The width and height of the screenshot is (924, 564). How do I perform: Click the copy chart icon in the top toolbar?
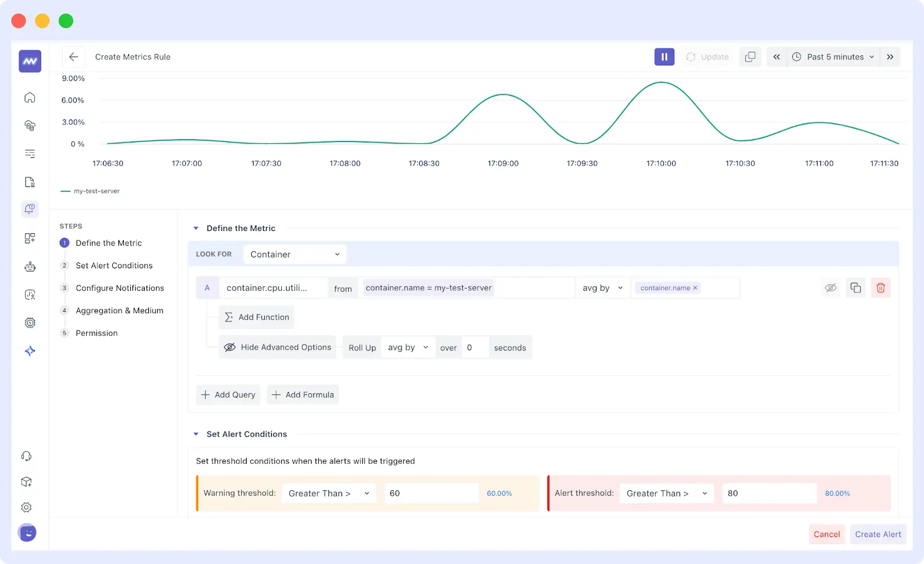click(x=750, y=56)
